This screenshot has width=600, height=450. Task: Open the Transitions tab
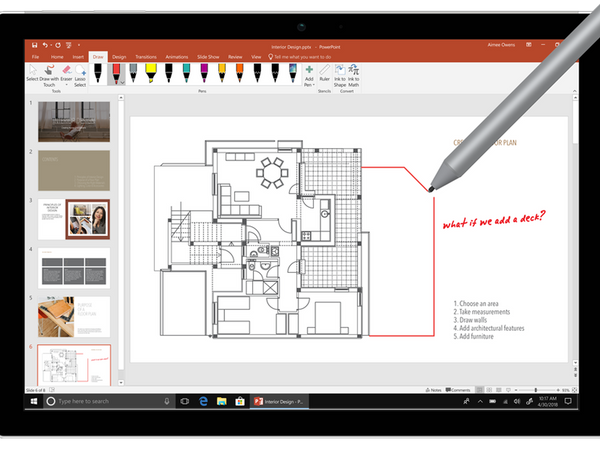(146, 57)
